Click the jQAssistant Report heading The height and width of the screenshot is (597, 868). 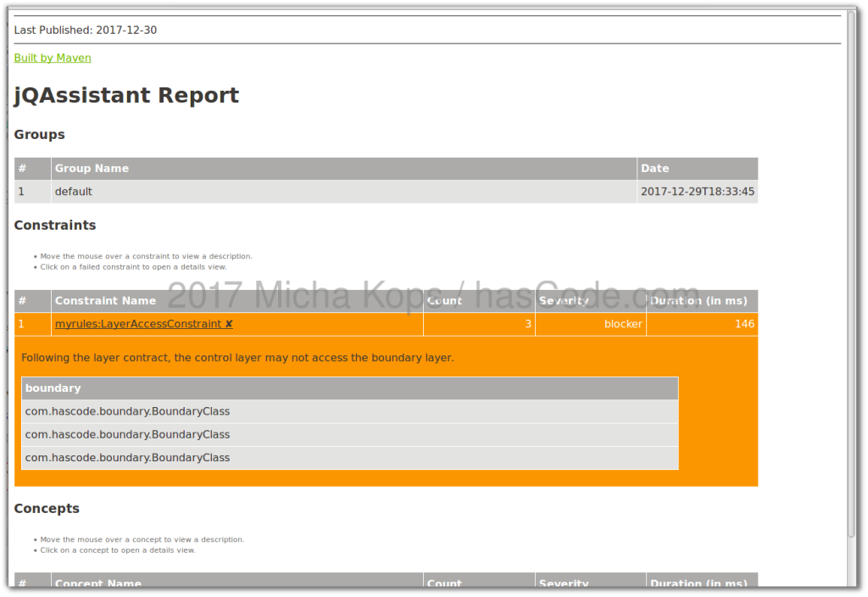coord(125,95)
